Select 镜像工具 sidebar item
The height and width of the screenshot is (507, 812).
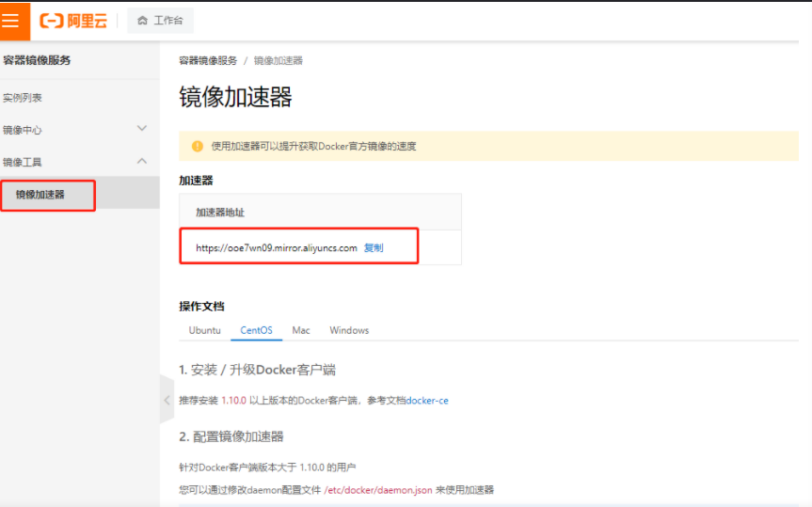point(23,162)
